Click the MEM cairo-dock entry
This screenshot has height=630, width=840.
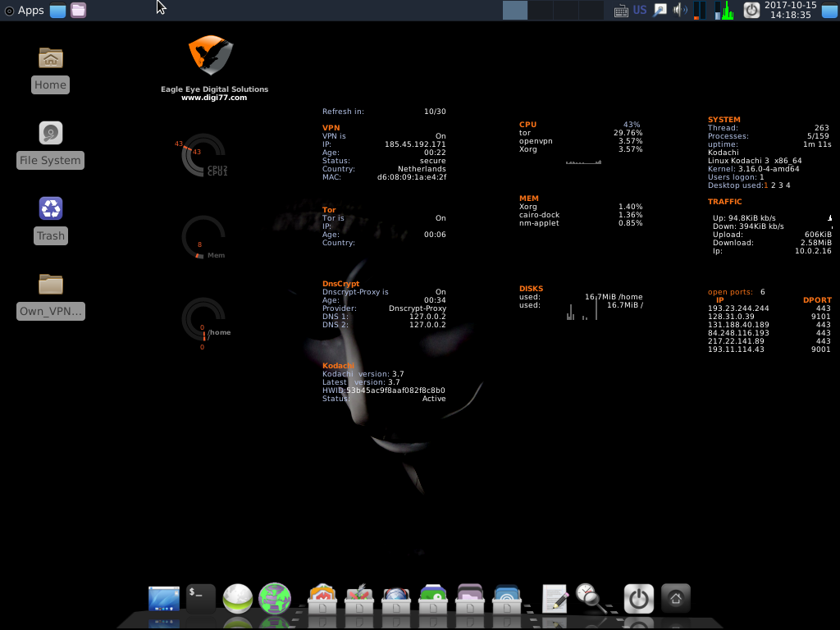coord(581,215)
